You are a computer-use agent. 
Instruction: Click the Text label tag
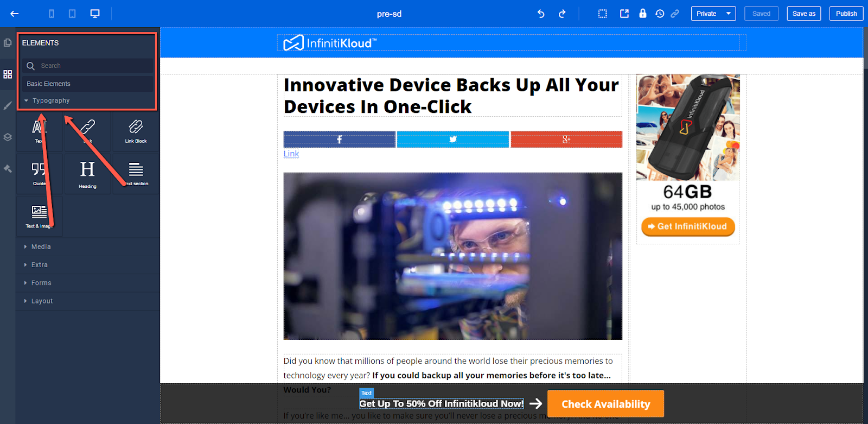pos(367,393)
